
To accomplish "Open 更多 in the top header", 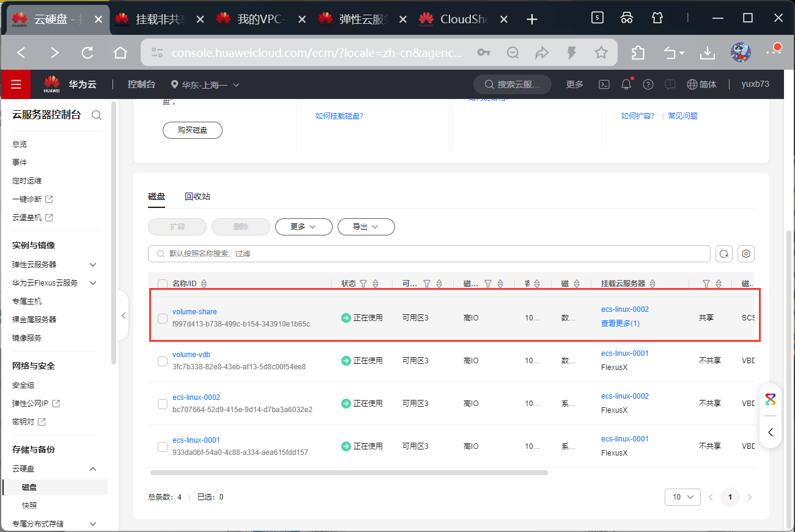I will pyautogui.click(x=575, y=84).
